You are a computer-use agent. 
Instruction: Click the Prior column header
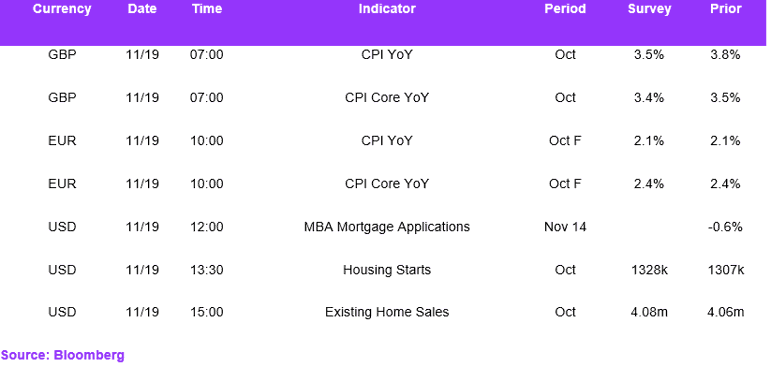coord(726,9)
